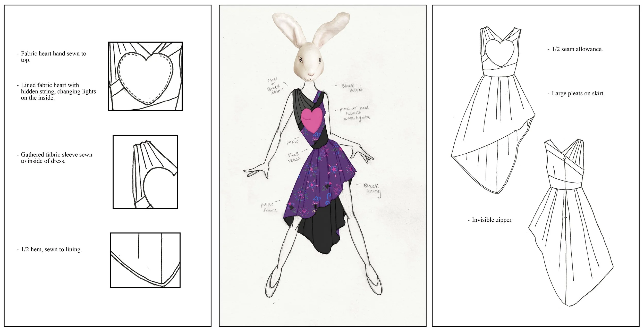
Task: Click the 'Lined fabric heart' description text
Action: coord(58,92)
